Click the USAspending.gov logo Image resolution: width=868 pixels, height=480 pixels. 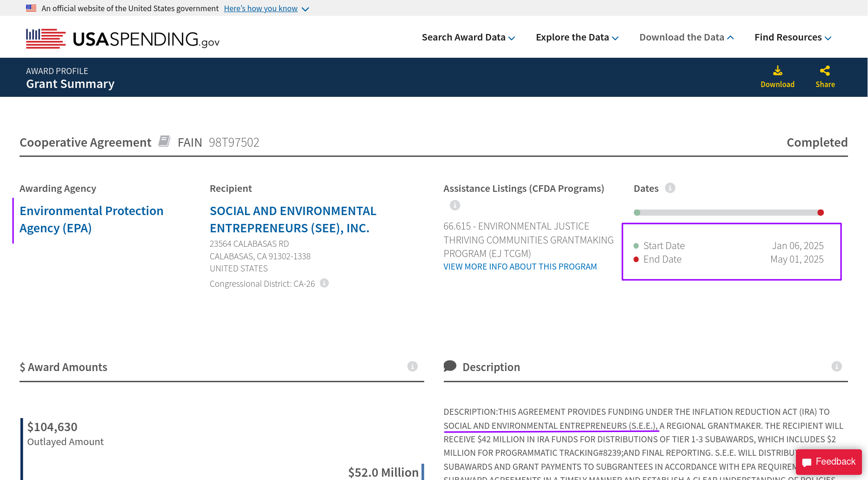click(123, 39)
